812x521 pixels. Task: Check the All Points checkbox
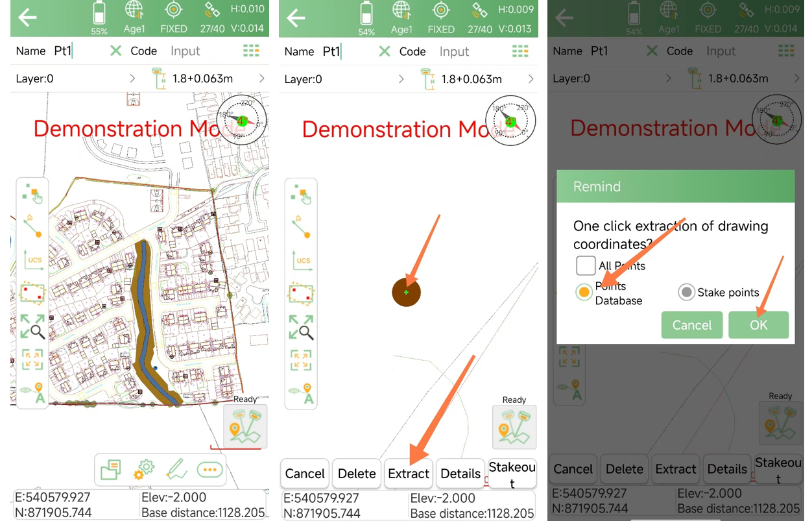pyautogui.click(x=586, y=265)
